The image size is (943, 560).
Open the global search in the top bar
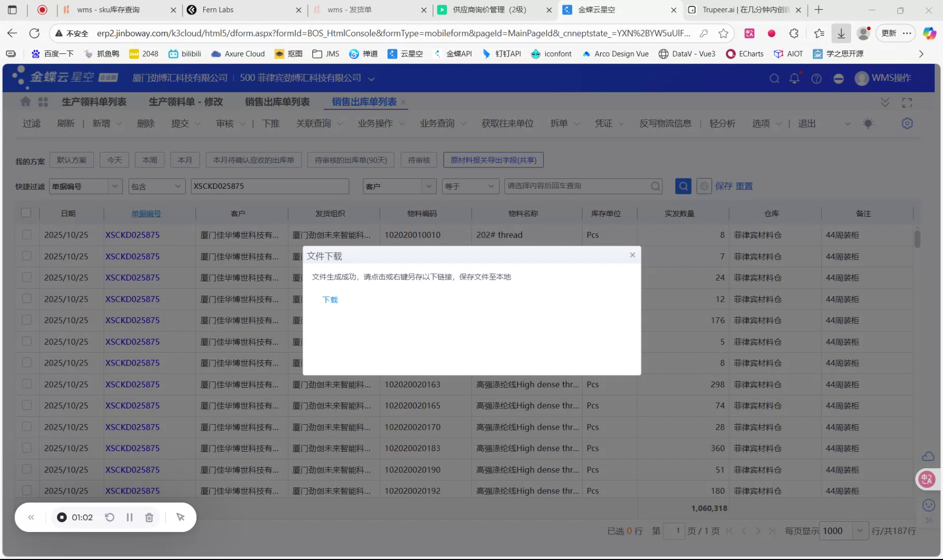(774, 78)
